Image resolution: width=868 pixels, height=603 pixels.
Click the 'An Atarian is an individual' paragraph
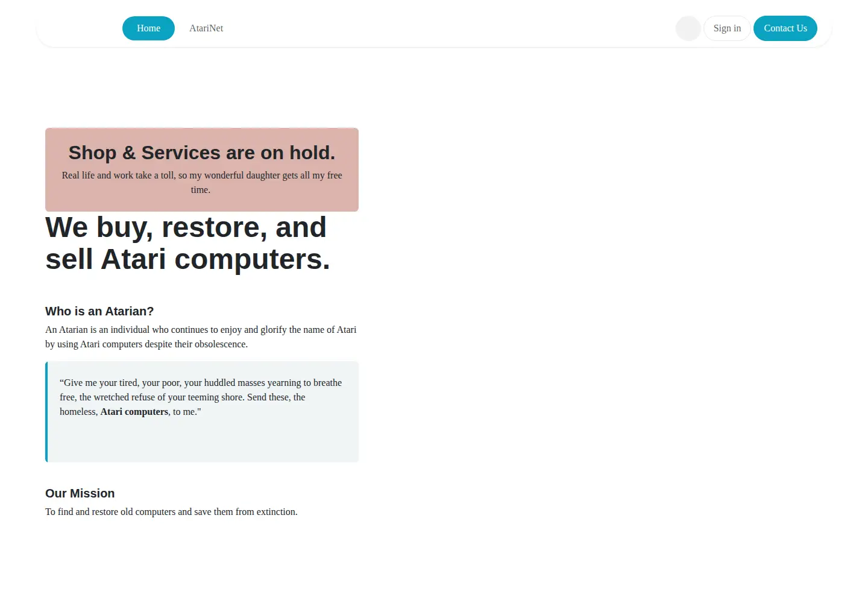tap(201, 337)
